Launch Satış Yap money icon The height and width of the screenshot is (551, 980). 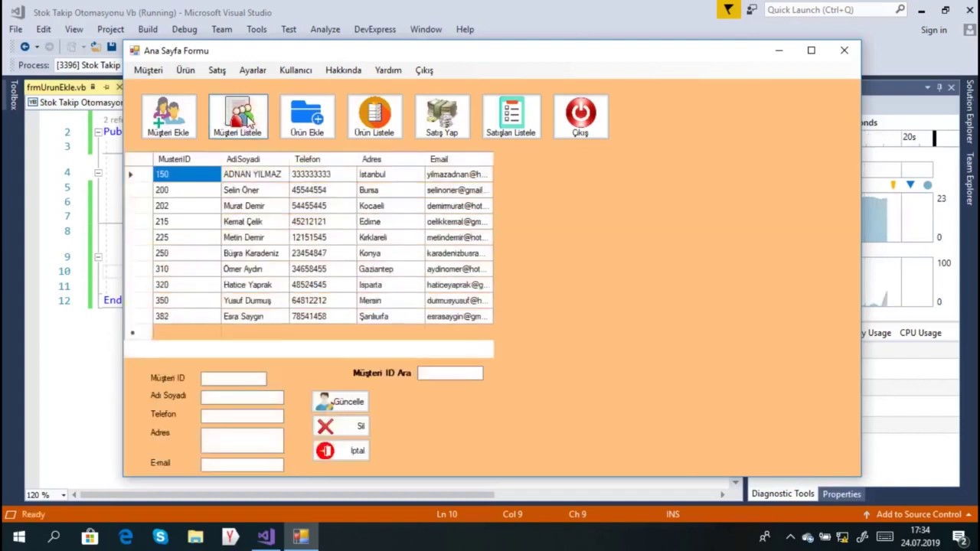pyautogui.click(x=442, y=116)
